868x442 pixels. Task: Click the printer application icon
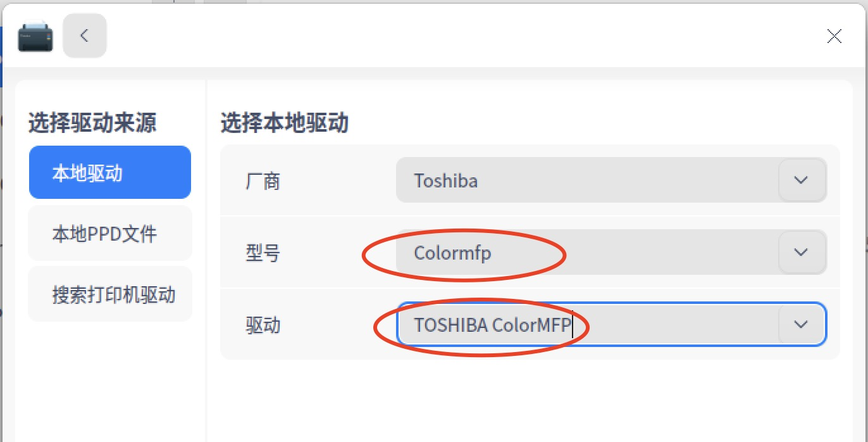tap(35, 36)
